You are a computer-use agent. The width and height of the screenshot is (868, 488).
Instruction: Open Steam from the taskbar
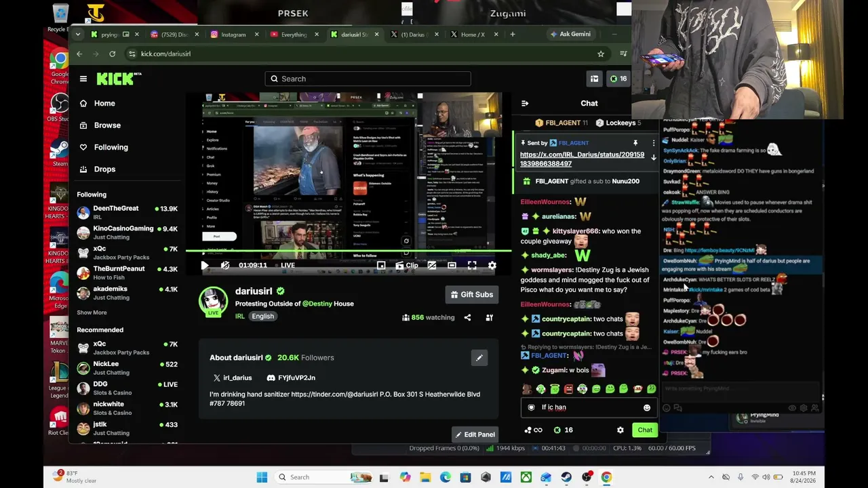566,477
